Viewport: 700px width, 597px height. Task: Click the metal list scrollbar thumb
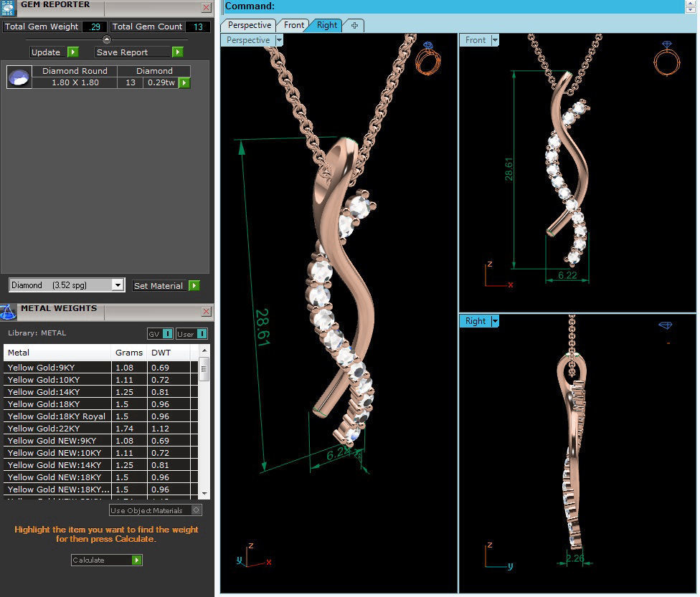tap(204, 368)
